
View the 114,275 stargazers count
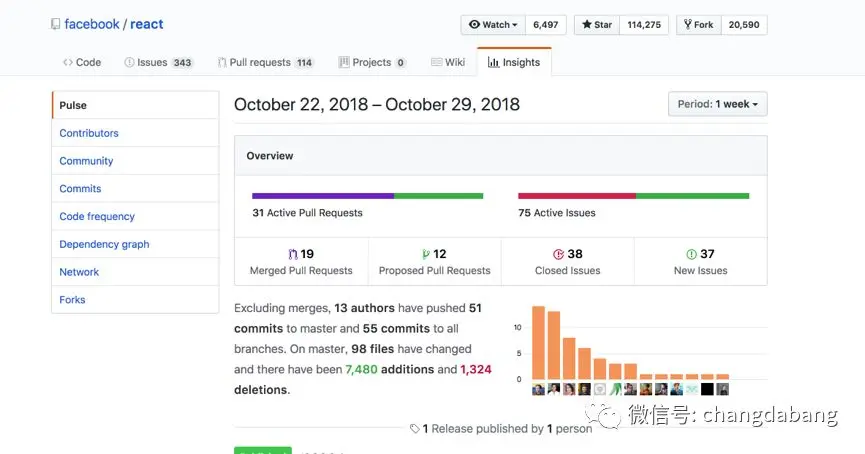[644, 25]
